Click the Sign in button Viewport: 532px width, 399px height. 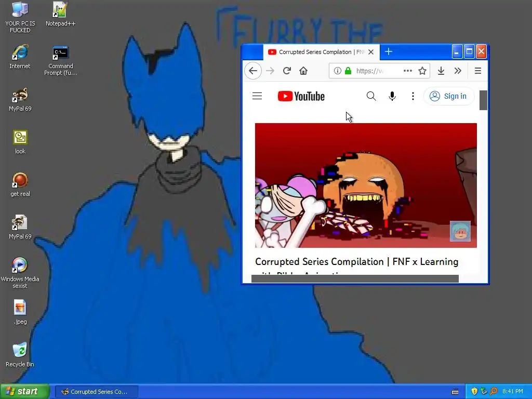(448, 96)
